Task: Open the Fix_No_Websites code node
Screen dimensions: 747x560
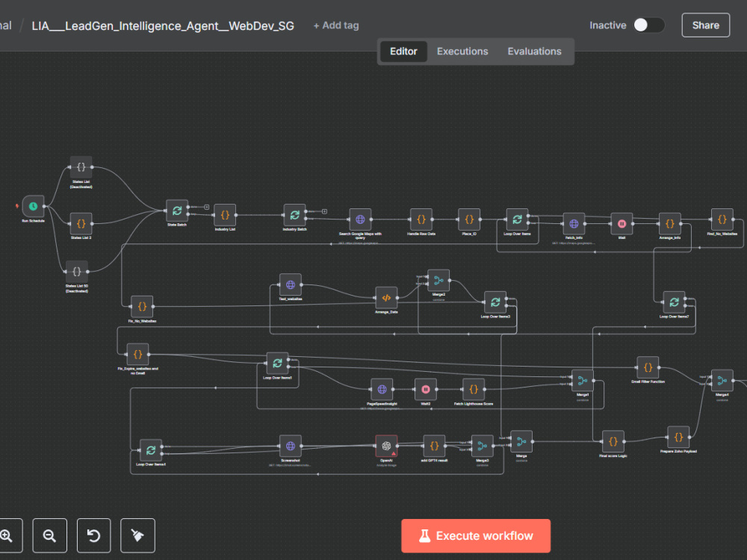Action: click(142, 307)
